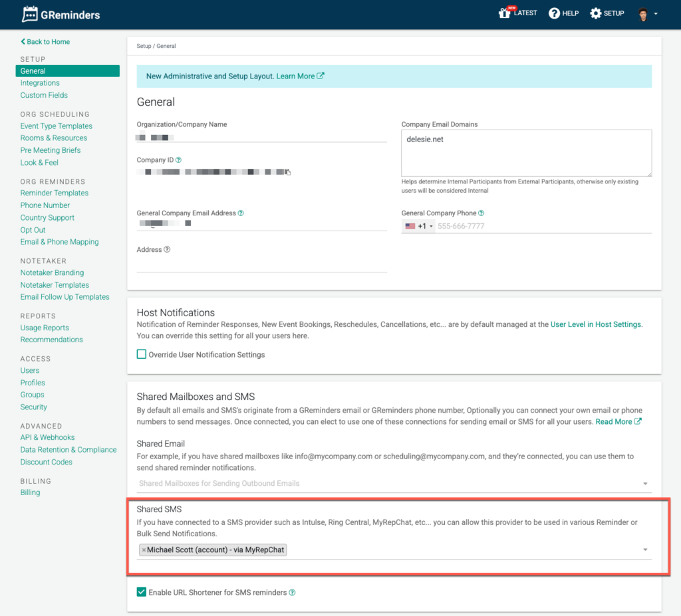Open Setup gear icon
Screen dimensions: 681x616
tap(595, 13)
